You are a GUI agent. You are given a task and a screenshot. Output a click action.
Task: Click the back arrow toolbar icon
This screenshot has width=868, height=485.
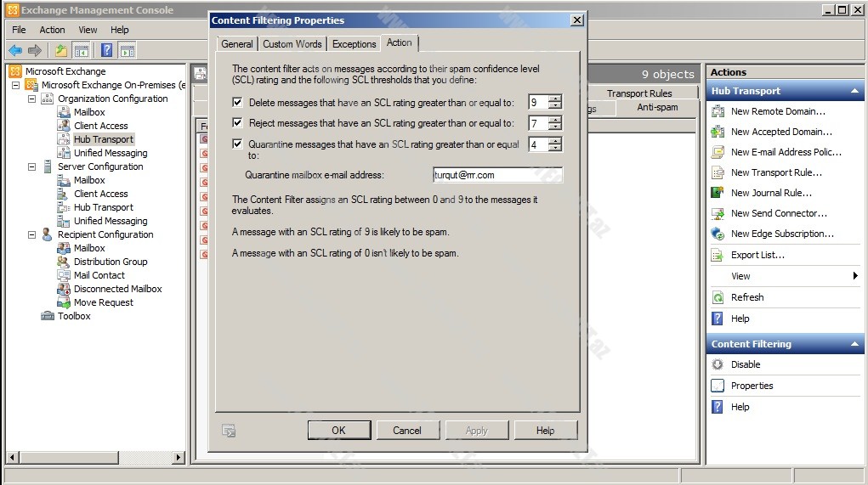click(15, 50)
